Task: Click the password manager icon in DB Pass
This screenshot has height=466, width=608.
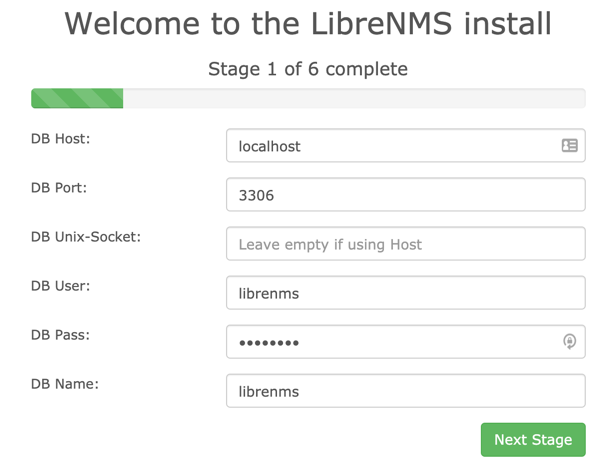Action: tap(569, 342)
